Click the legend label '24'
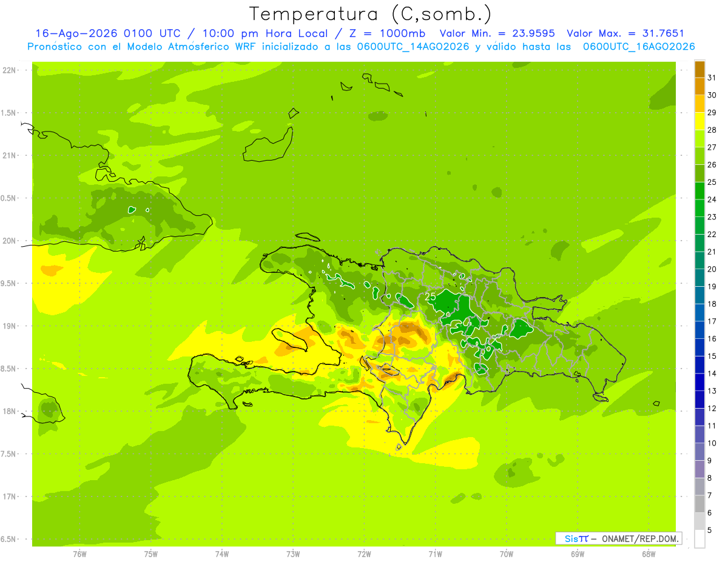 (x=712, y=199)
